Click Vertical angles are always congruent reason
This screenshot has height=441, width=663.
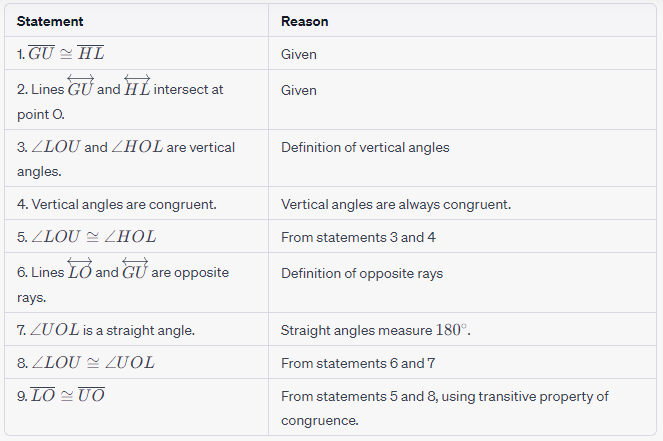[396, 205]
